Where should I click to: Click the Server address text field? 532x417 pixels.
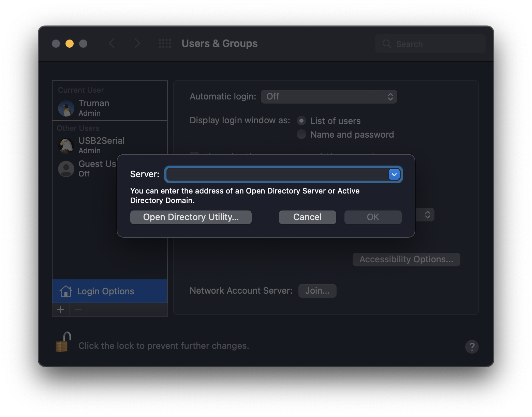pyautogui.click(x=277, y=174)
